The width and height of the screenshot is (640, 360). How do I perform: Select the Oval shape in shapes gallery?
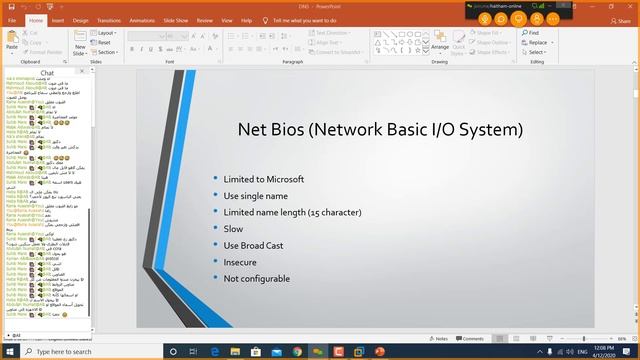pyautogui.click(x=410, y=35)
